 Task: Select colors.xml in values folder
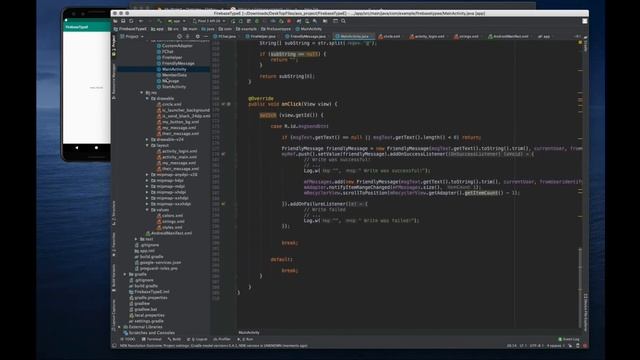(170, 216)
